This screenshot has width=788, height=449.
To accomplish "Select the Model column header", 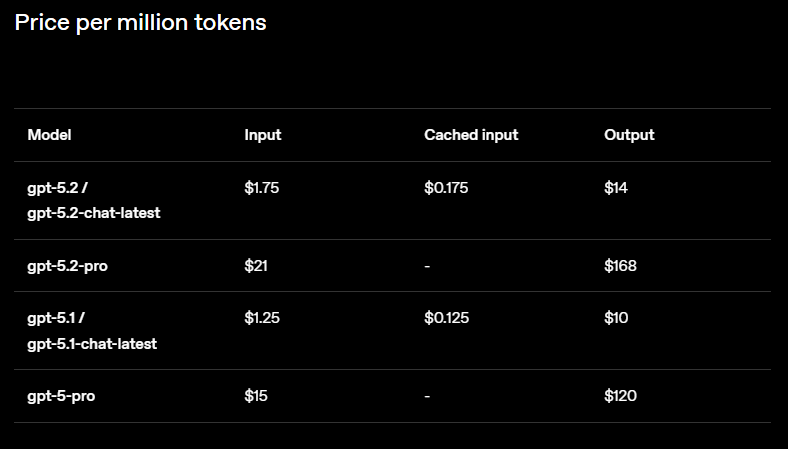I will point(49,135).
